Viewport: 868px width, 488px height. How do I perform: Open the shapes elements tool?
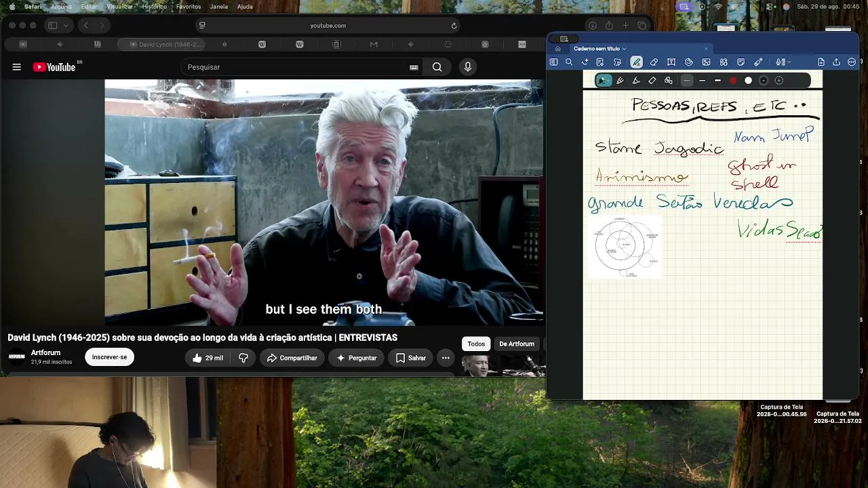pyautogui.click(x=724, y=62)
